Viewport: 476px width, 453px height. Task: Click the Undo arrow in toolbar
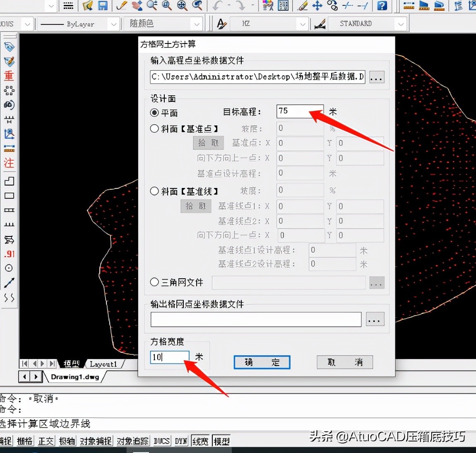tap(217, 5)
